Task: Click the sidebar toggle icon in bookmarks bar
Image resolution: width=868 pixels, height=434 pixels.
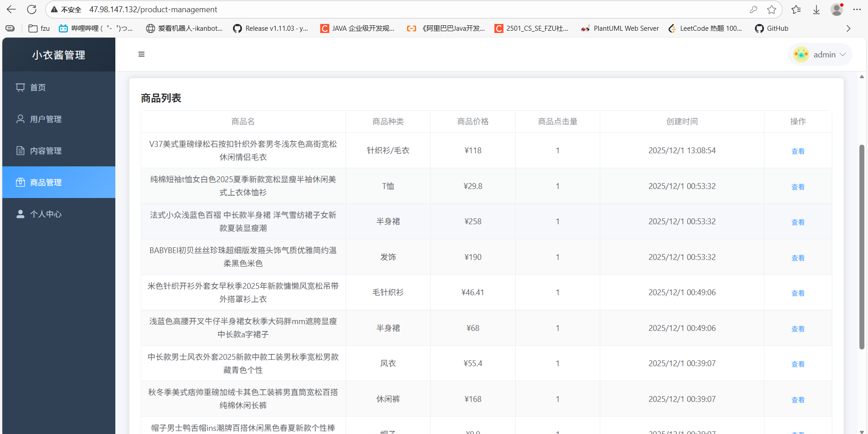Action: (x=10, y=28)
